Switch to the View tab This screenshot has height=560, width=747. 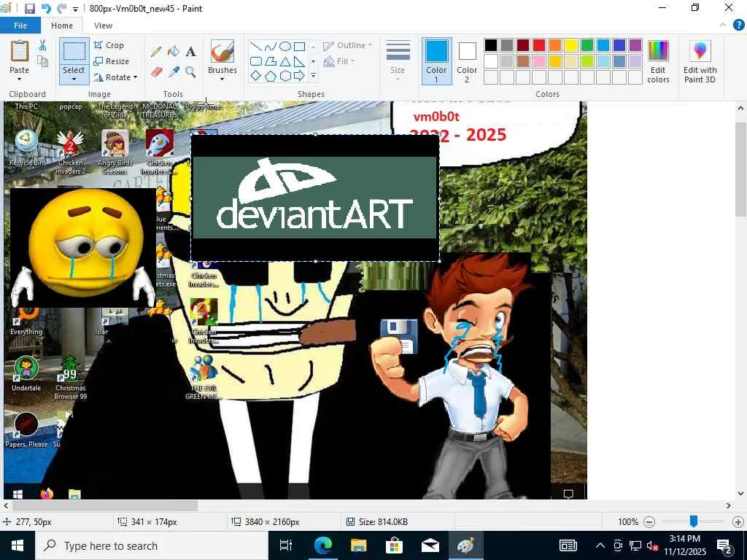coord(103,26)
